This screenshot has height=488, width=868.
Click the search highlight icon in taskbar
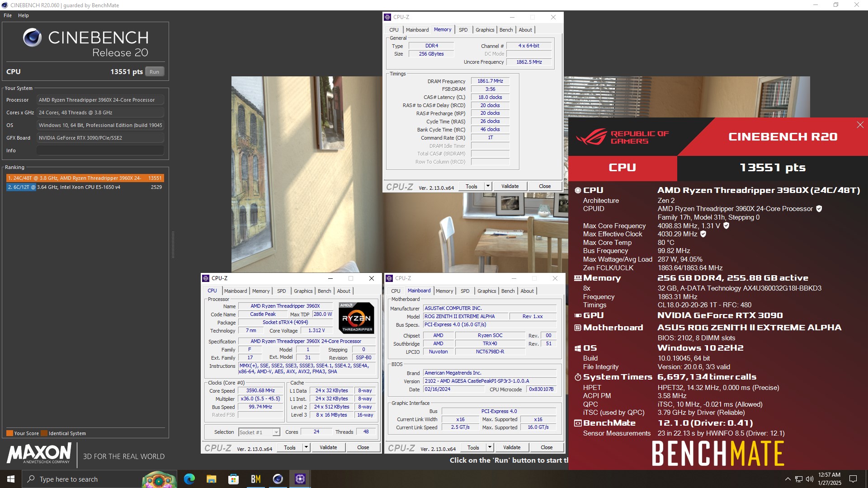coord(159,479)
